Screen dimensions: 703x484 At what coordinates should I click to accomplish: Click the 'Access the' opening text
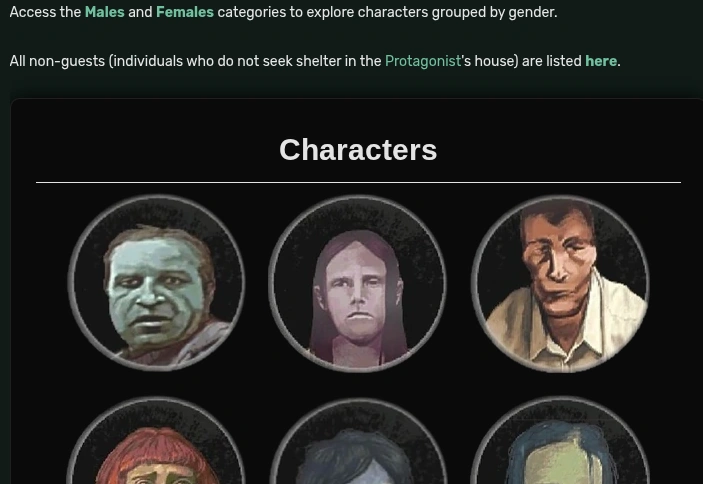click(x=45, y=12)
